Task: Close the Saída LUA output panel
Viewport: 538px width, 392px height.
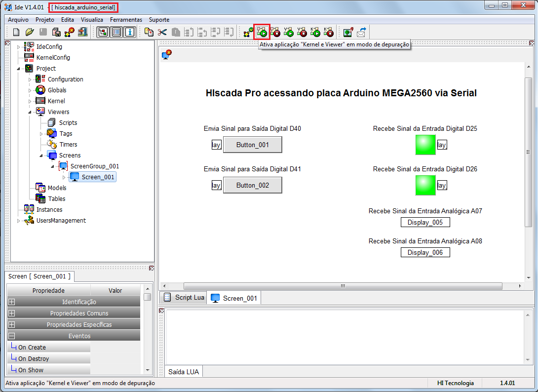Action: [x=161, y=311]
